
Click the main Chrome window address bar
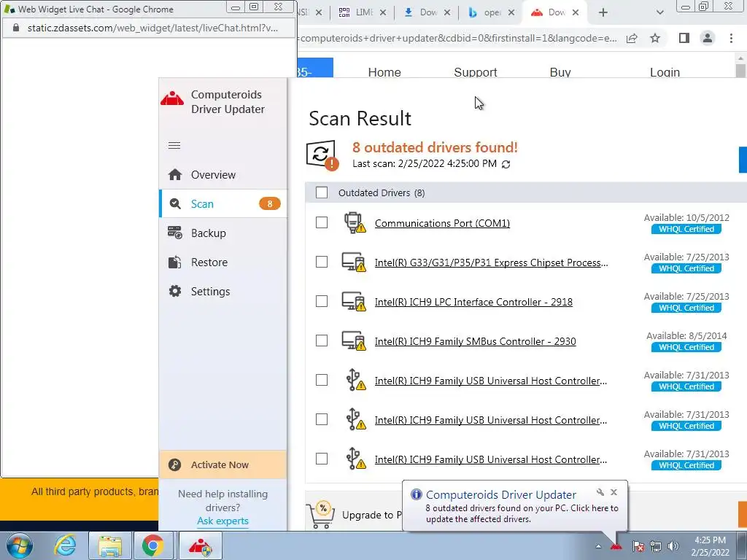coord(457,38)
